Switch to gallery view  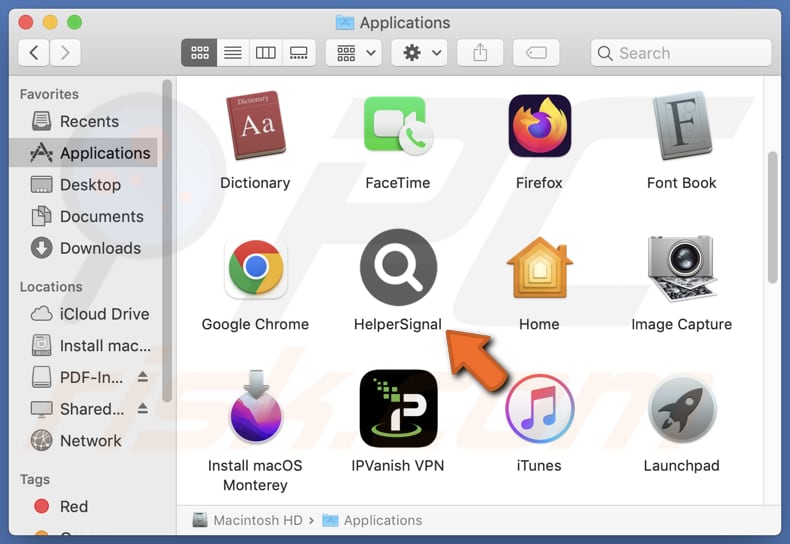pyautogui.click(x=299, y=52)
